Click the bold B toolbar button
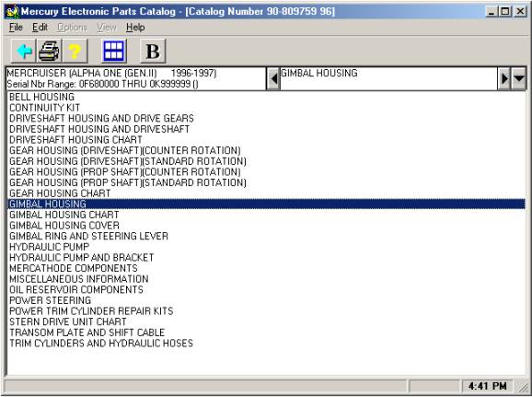Image resolution: width=532 pixels, height=397 pixels. [x=153, y=52]
